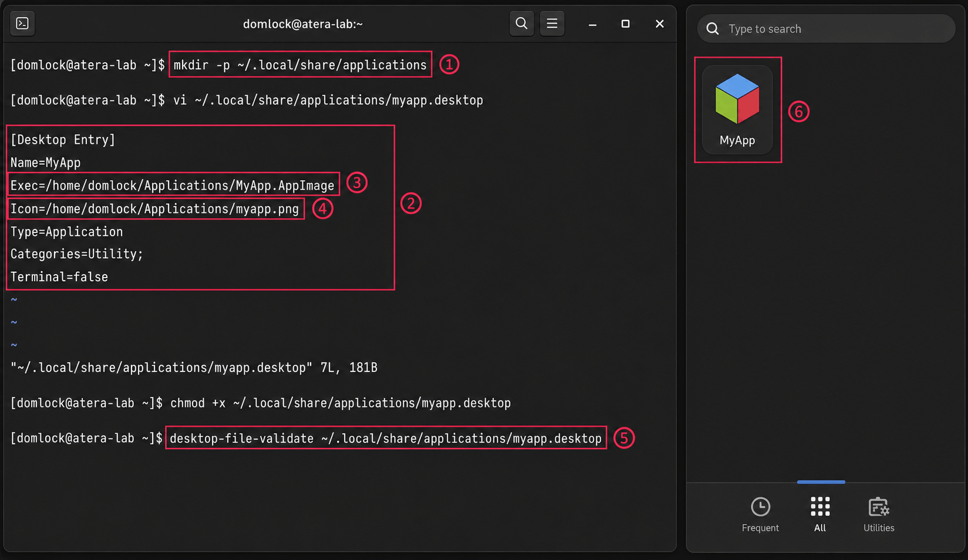Click the terminal app icon in titlebar
This screenshot has width=968, height=560.
(22, 23)
